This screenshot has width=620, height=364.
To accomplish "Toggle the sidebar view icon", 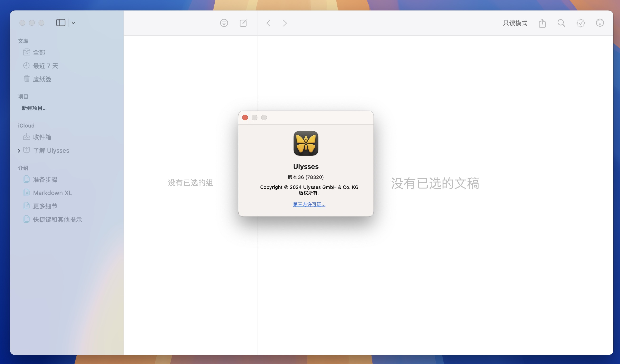I will click(61, 23).
